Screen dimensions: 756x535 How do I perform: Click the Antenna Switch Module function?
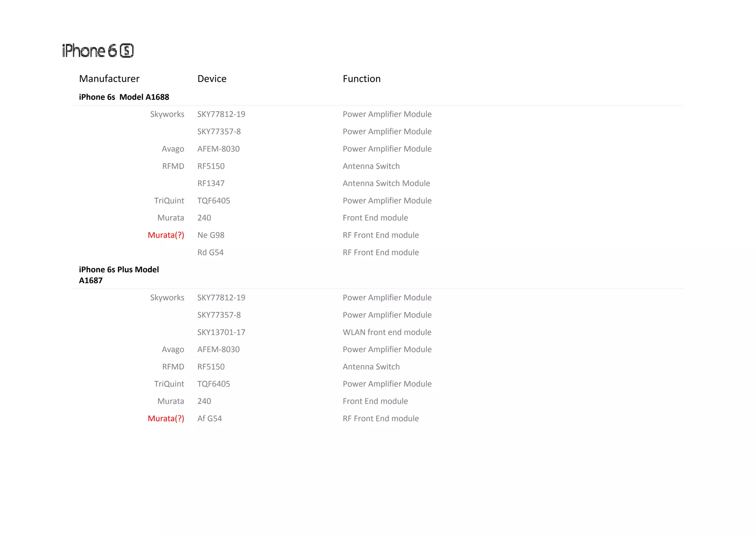pyautogui.click(x=386, y=183)
